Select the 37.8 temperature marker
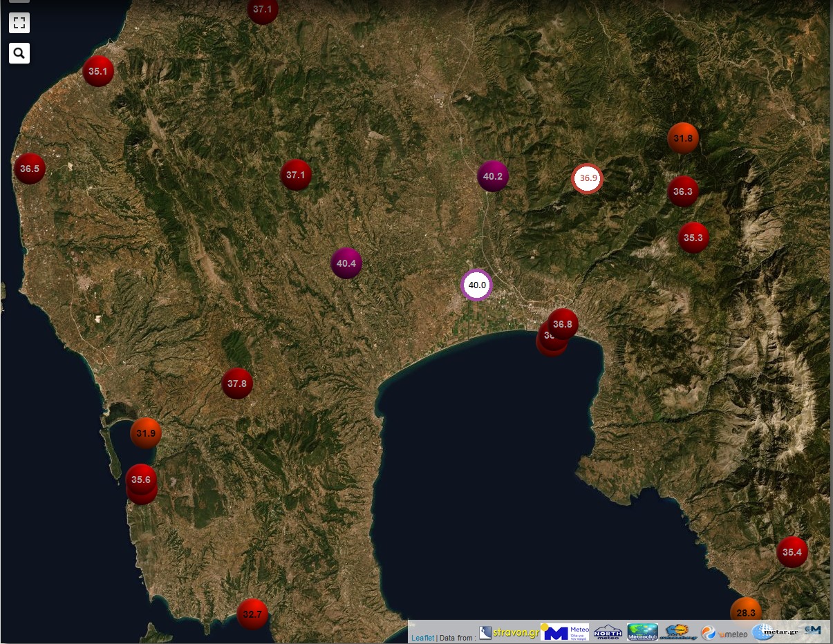Image resolution: width=833 pixels, height=644 pixels. pos(237,383)
